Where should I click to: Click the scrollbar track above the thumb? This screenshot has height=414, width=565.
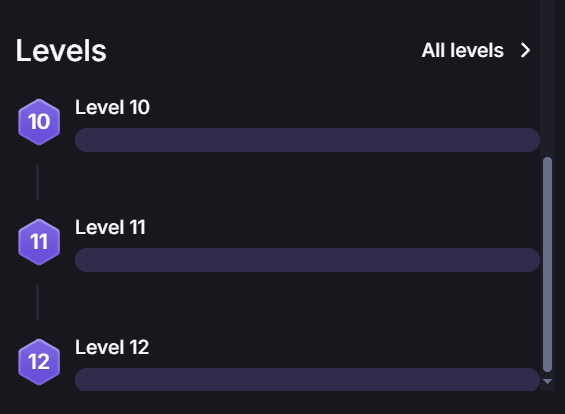pos(547,77)
